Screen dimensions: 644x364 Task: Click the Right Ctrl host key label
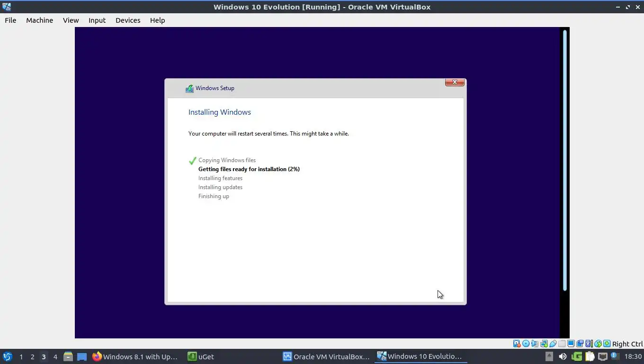coord(627,344)
